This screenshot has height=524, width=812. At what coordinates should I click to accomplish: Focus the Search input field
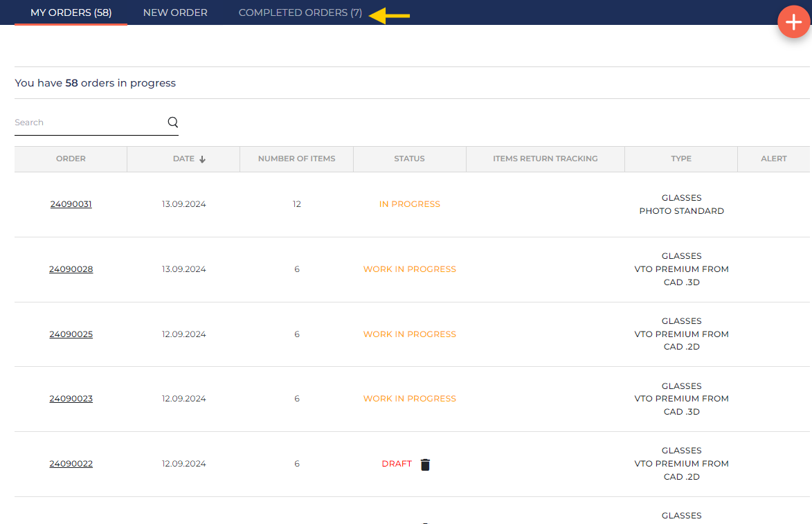89,123
